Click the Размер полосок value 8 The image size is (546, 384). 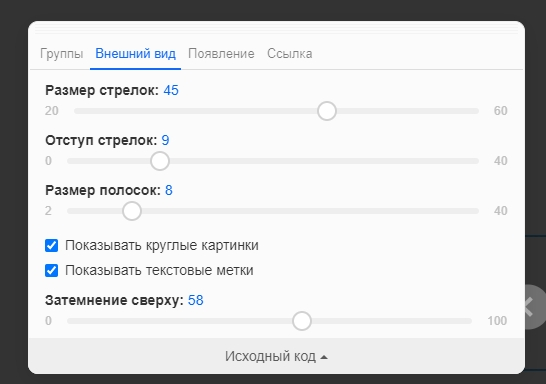tap(169, 190)
